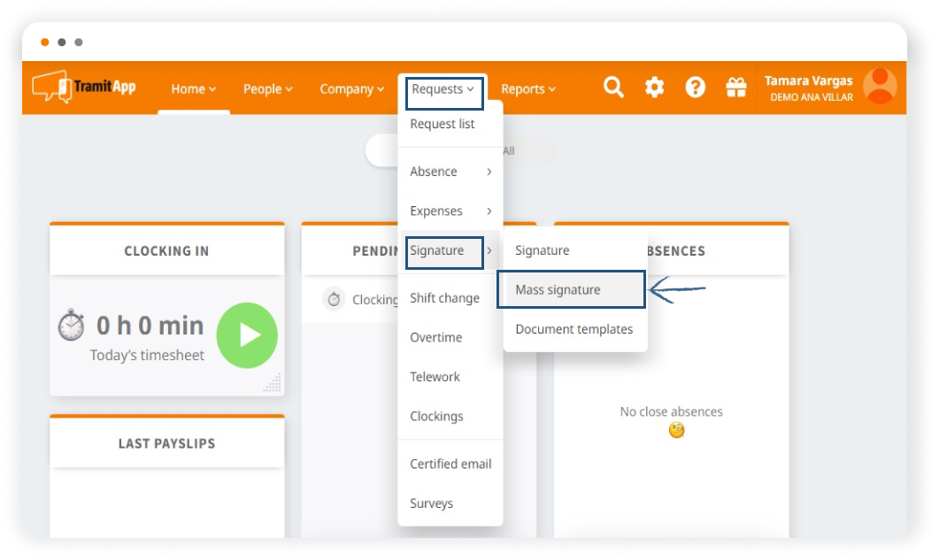Open the search magnifier icon

tap(613, 87)
